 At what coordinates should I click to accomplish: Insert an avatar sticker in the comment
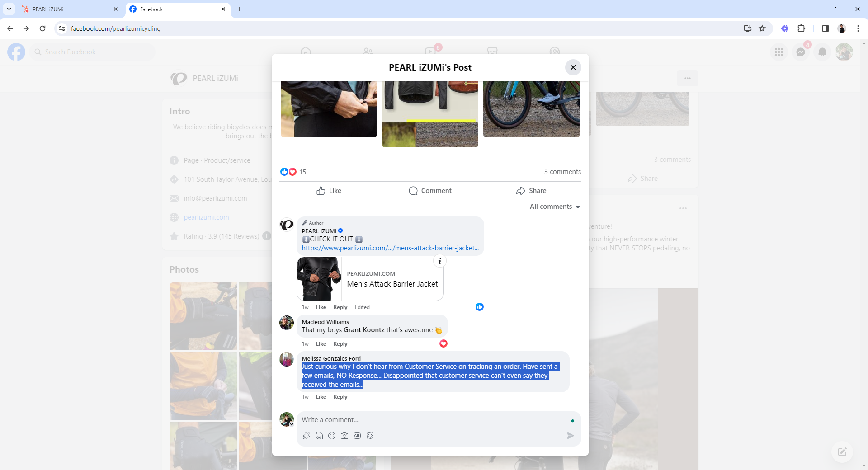(307, 436)
